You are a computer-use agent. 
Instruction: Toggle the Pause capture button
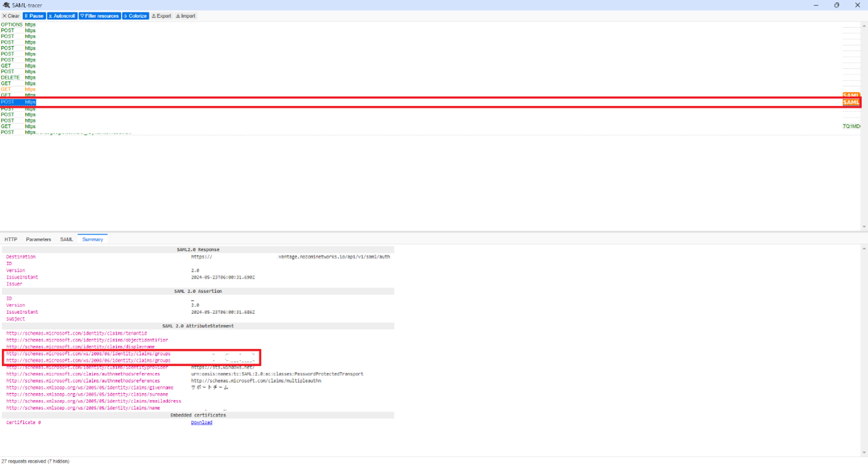point(34,16)
